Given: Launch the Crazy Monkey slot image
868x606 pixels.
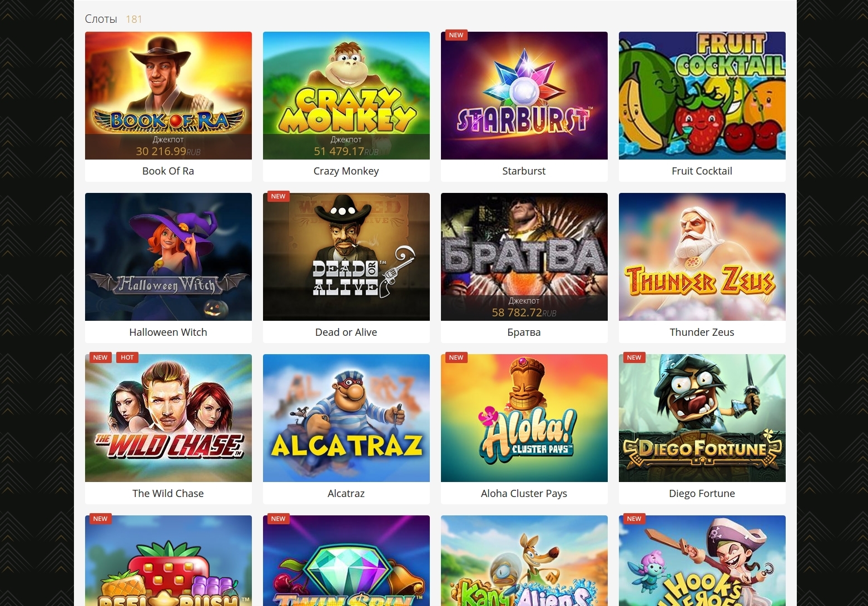Looking at the screenshot, I should coord(346,96).
